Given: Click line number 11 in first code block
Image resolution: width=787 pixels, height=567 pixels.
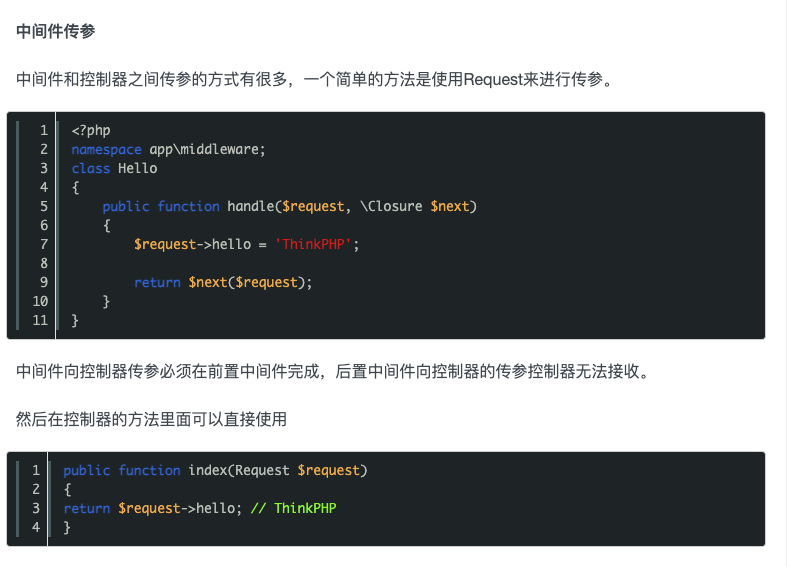Looking at the screenshot, I should coord(40,320).
